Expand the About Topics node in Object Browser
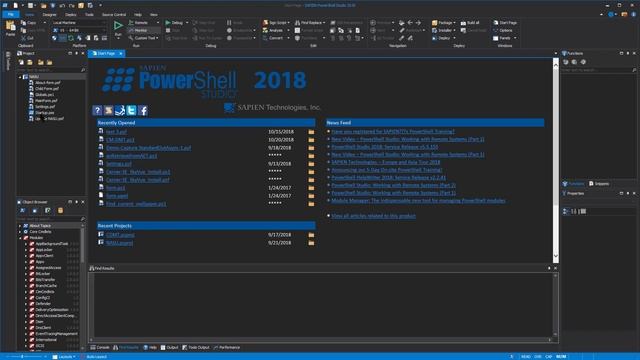Screen dimensions: 640x360 [x=20, y=226]
